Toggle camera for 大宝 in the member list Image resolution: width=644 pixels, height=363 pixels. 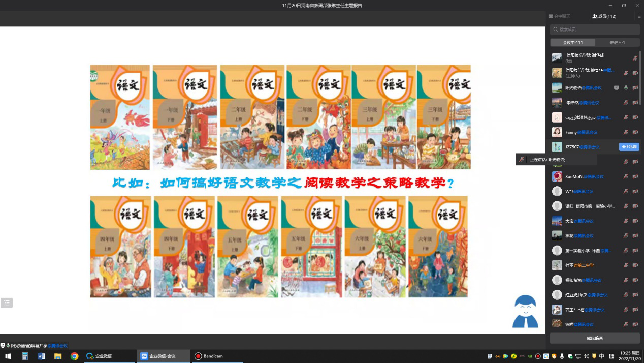635,221
